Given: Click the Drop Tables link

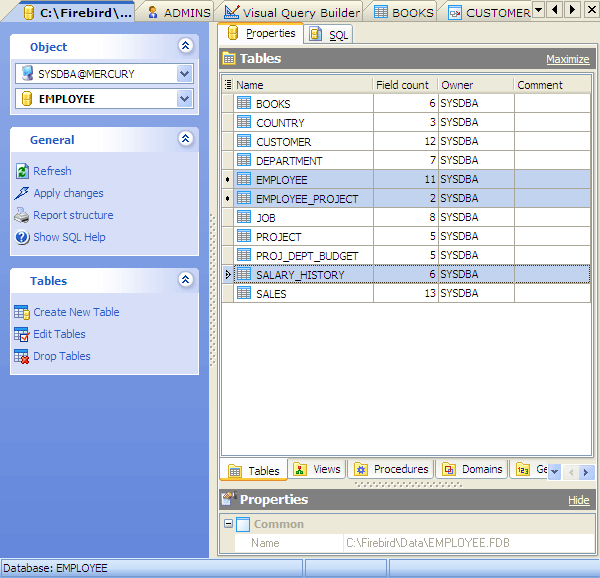Looking at the screenshot, I should [62, 356].
